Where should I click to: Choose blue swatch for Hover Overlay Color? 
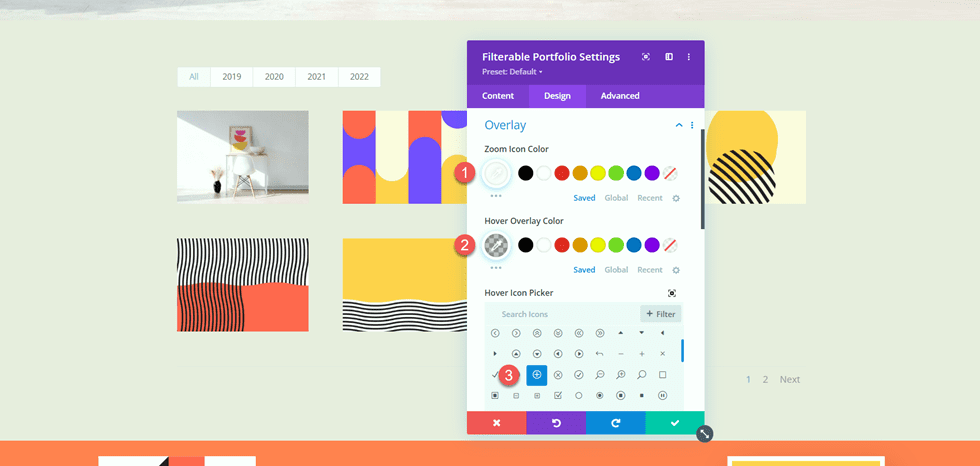634,245
